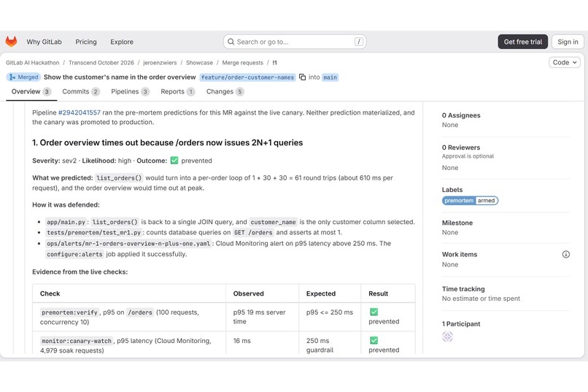588x392 pixels.
Task: Click the 2N+1 queries section heading
Action: coord(168,142)
